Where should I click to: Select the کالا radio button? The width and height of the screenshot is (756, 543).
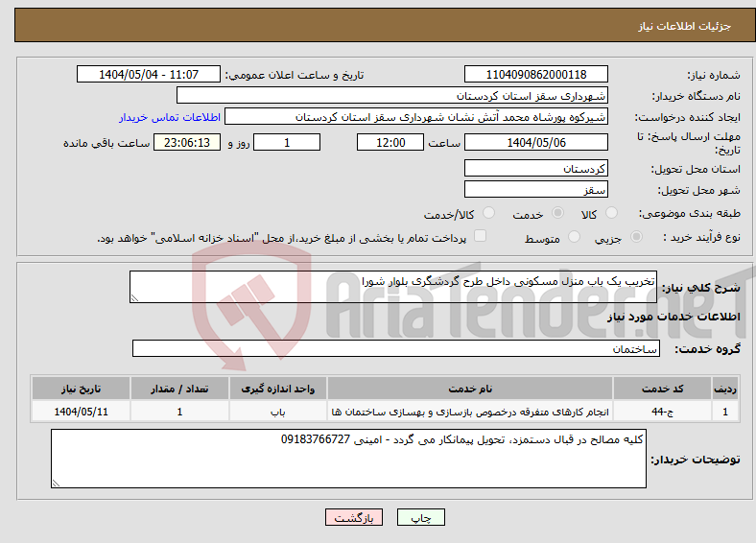[611, 213]
